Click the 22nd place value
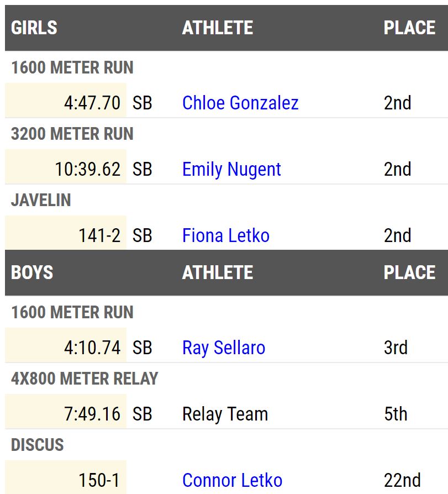Viewport: 448px width, 494px height. 402,480
